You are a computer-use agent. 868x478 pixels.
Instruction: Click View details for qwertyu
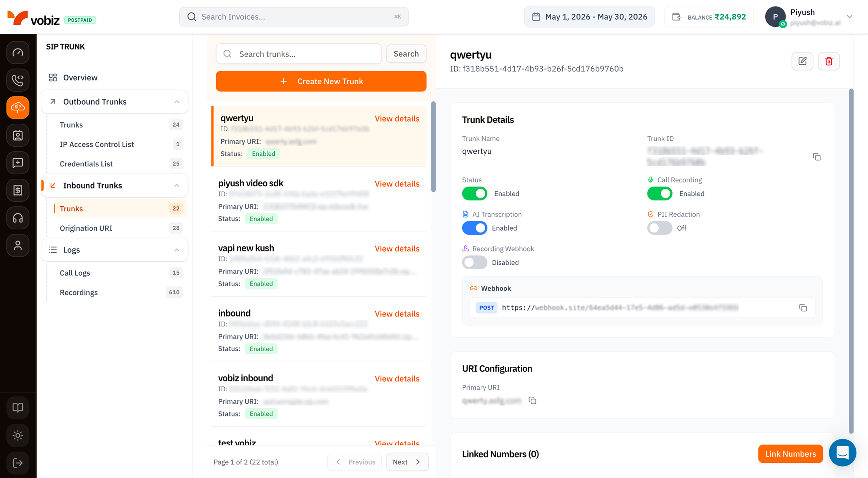[397, 119]
